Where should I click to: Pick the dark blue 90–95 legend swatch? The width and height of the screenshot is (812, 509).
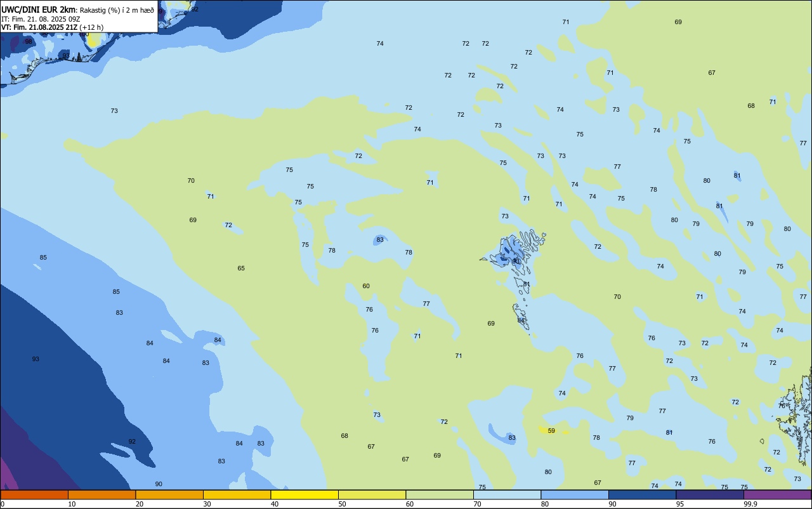642,494
